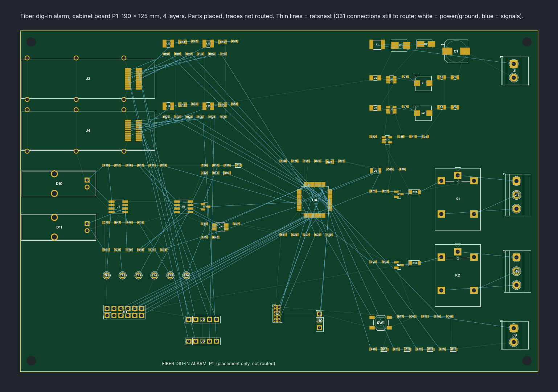Viewport: 558px width, 392px height.
Task: Click the J10 two-pin header
Action: pyautogui.click(x=319, y=321)
